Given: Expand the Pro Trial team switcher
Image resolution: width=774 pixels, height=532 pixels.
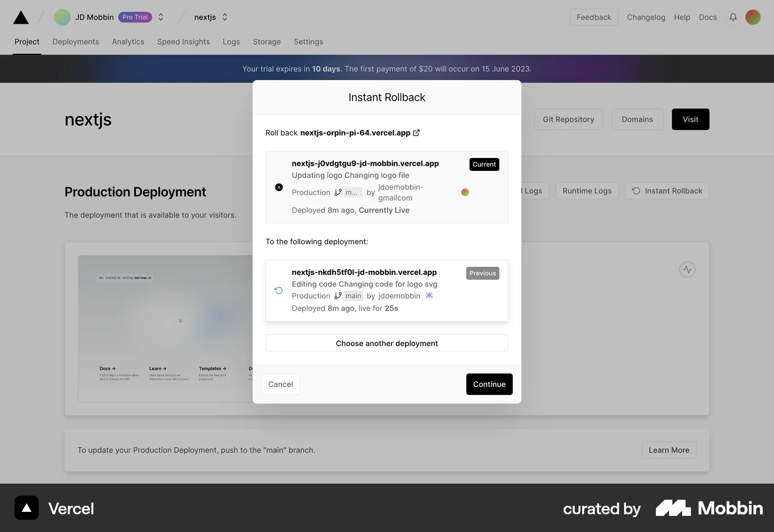Looking at the screenshot, I should pos(160,17).
